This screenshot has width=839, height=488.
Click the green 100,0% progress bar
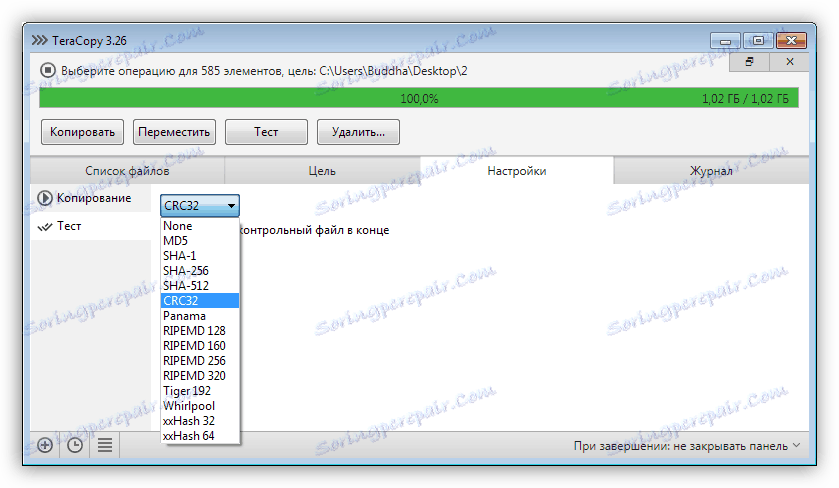(x=419, y=98)
